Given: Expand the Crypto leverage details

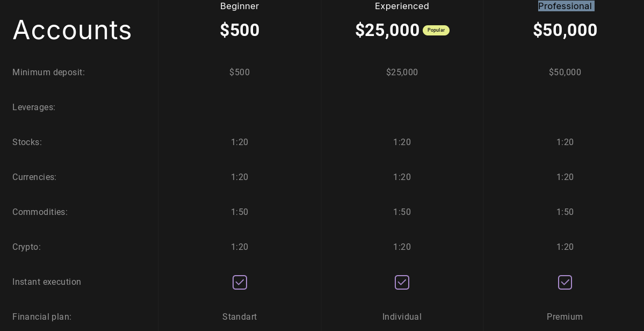Looking at the screenshot, I should coord(26,247).
